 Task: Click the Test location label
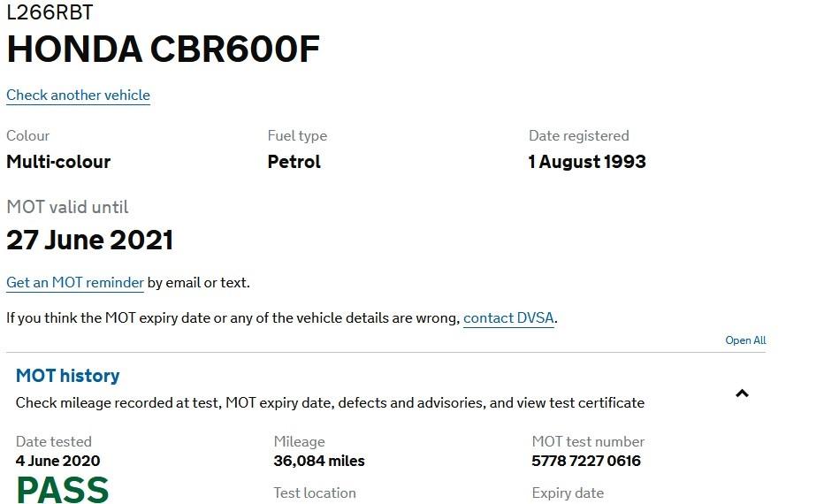[x=315, y=493]
